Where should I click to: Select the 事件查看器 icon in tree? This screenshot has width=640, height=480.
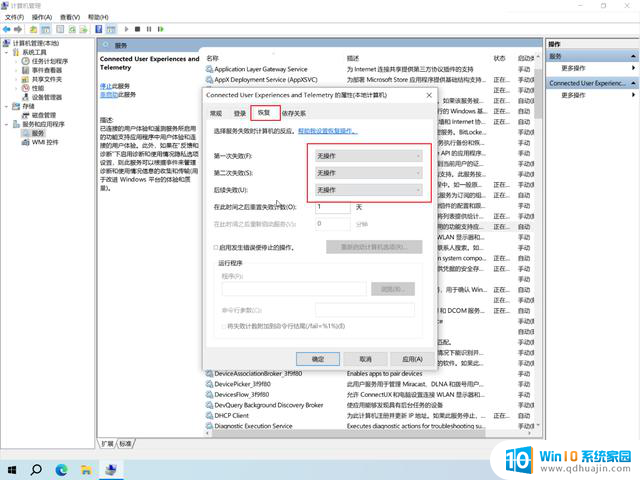click(x=25, y=70)
